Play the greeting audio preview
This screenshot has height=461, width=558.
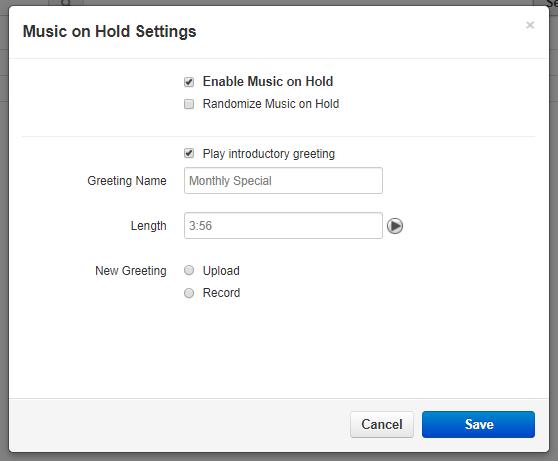(395, 226)
